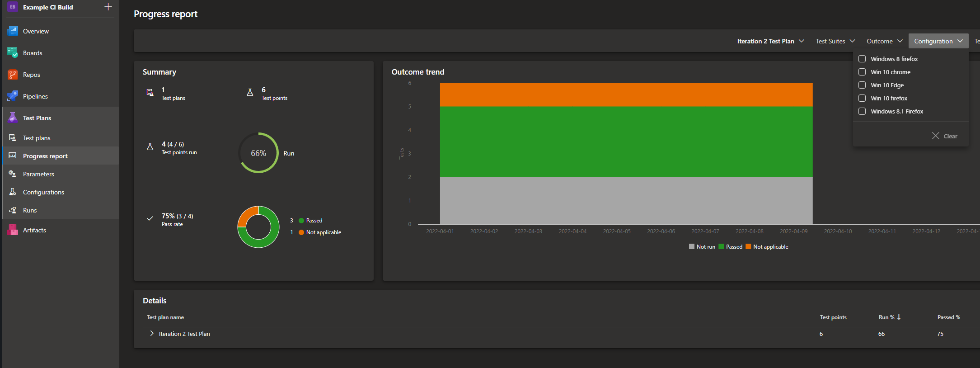Open Repos via its sidebar icon

13,75
